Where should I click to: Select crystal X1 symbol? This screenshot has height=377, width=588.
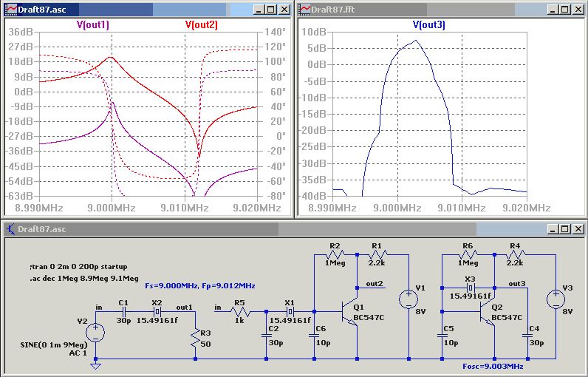[x=290, y=312]
